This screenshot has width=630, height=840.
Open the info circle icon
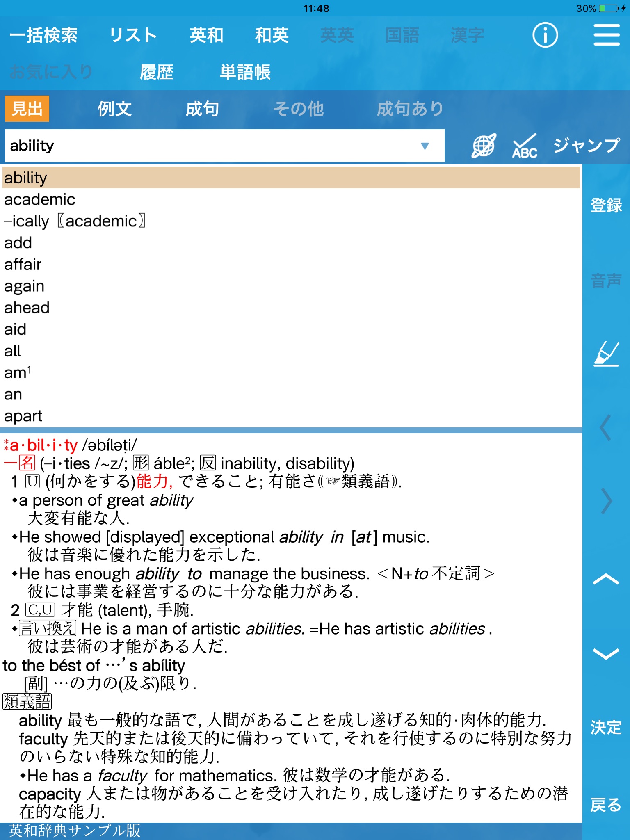pyautogui.click(x=545, y=35)
